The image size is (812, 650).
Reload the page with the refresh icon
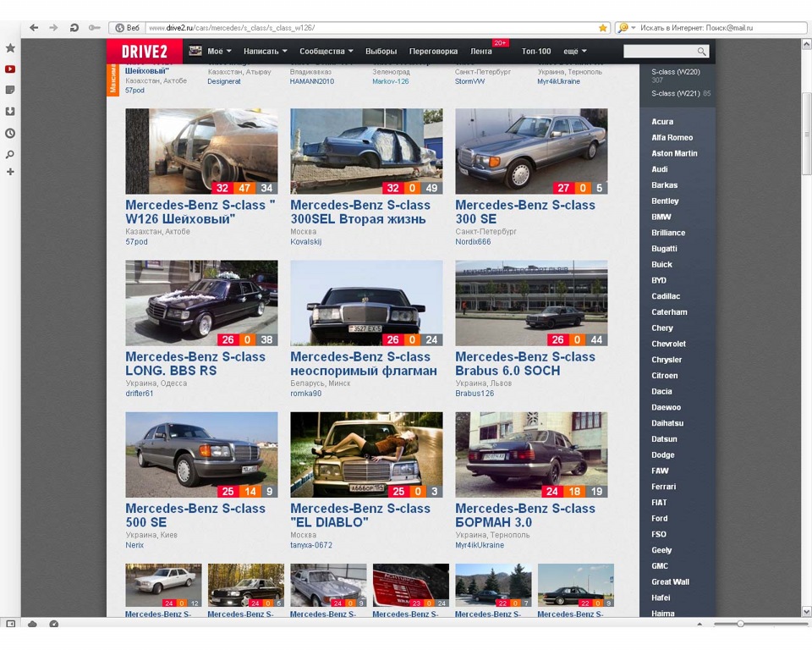click(74, 27)
